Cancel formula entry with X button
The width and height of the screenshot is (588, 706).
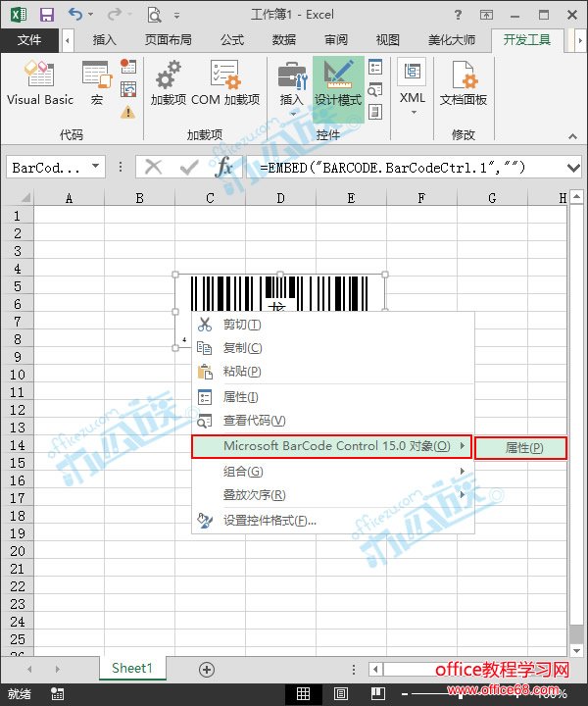coord(154,168)
